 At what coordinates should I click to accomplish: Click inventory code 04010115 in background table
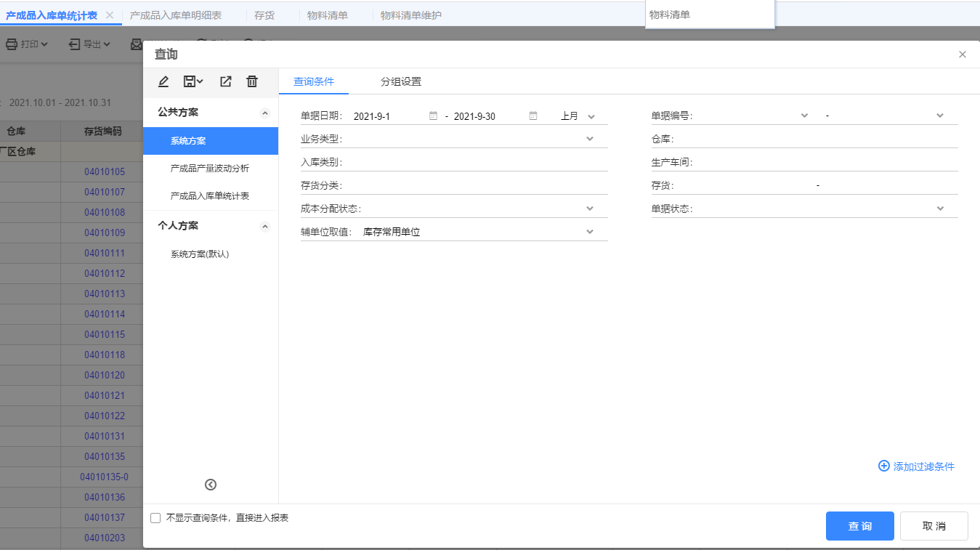[105, 335]
